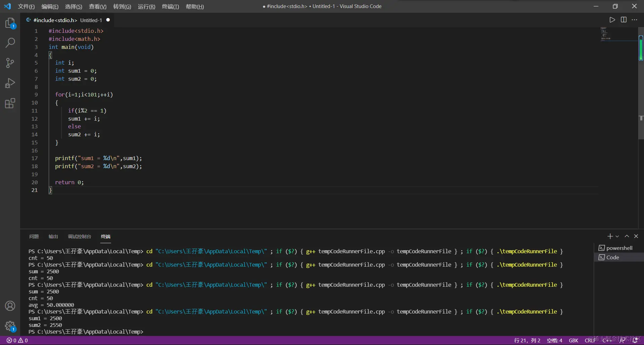This screenshot has height=345, width=644.
Task: Create a new terminal with the plus icon
Action: tap(610, 236)
